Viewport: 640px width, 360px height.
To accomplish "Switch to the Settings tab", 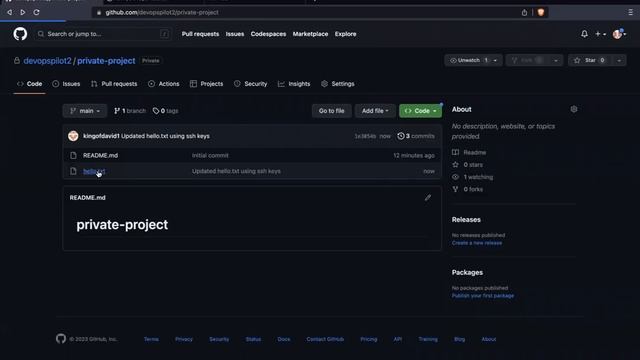I will point(338,84).
